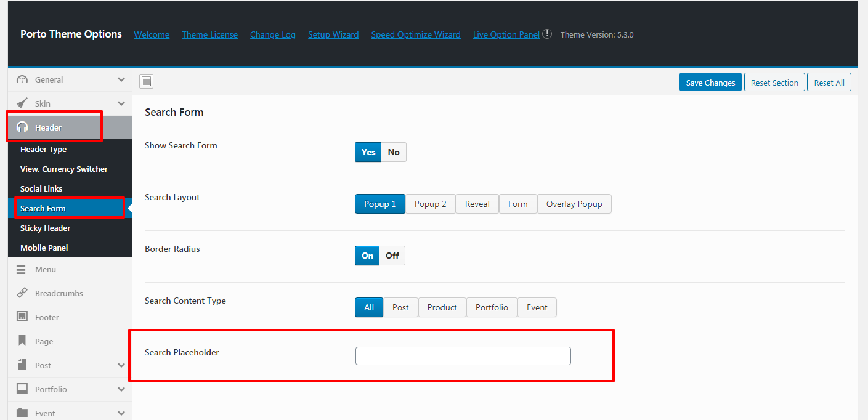This screenshot has width=868, height=420.
Task: Focus the Search Placeholder text field
Action: tap(463, 356)
